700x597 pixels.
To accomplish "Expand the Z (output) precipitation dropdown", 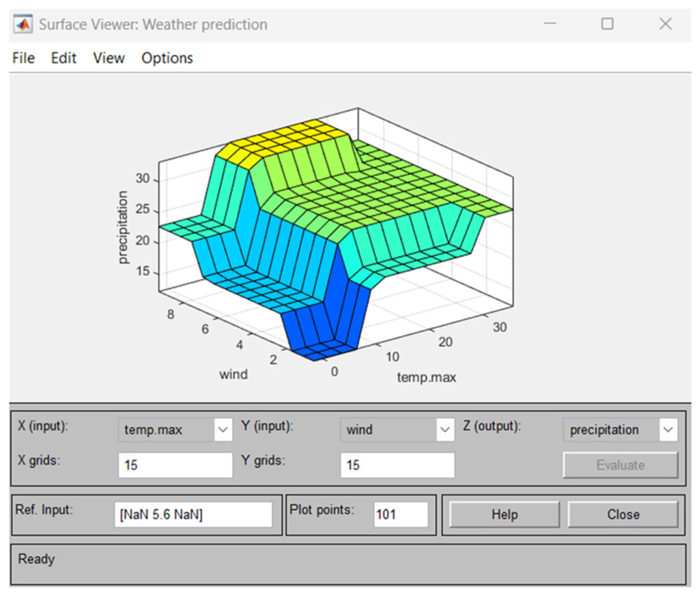I will click(668, 430).
